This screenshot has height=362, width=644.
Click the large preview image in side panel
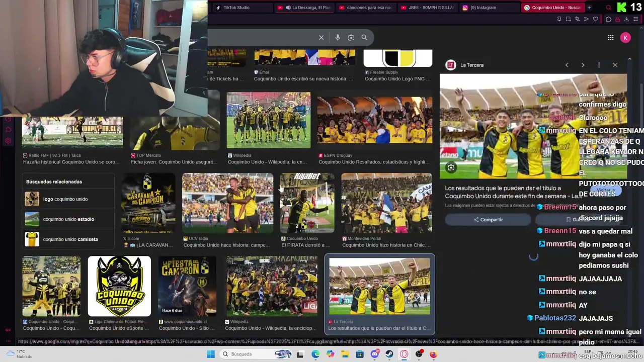click(533, 126)
